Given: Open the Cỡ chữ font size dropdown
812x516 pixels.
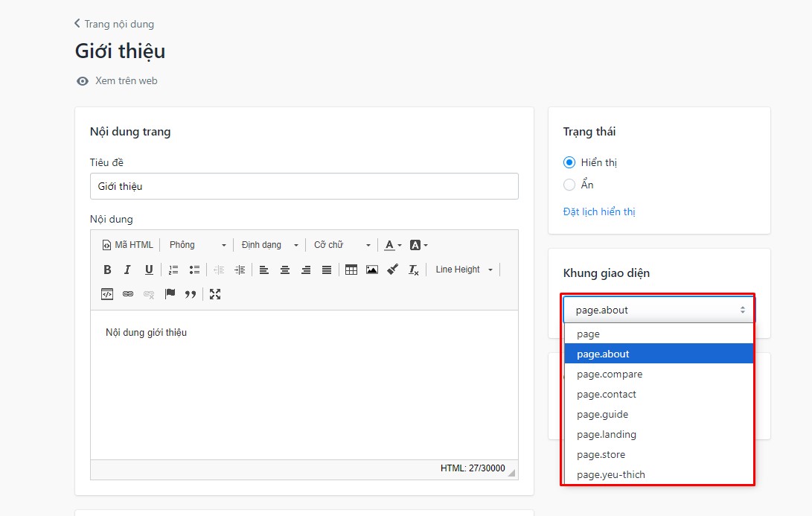Looking at the screenshot, I should click(x=342, y=245).
